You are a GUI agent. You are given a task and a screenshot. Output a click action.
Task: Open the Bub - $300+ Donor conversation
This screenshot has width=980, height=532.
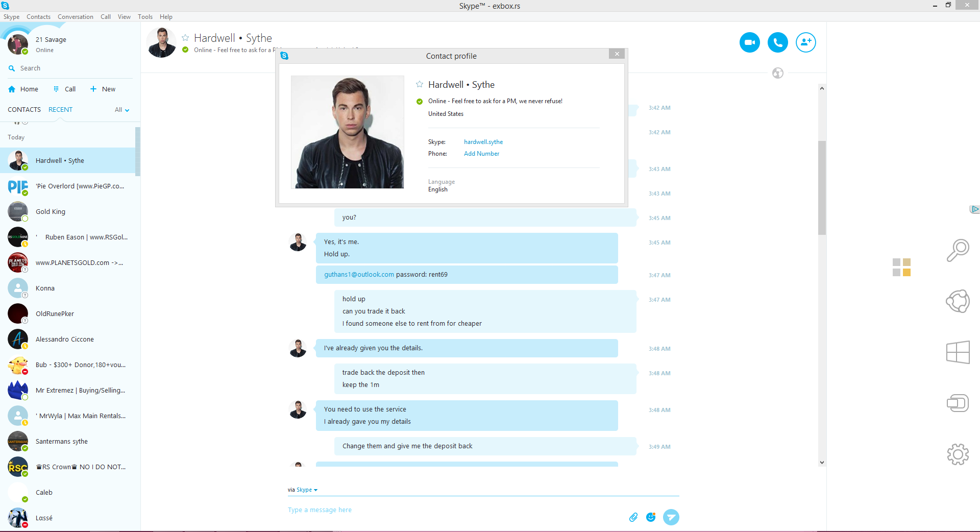pyautogui.click(x=68, y=365)
